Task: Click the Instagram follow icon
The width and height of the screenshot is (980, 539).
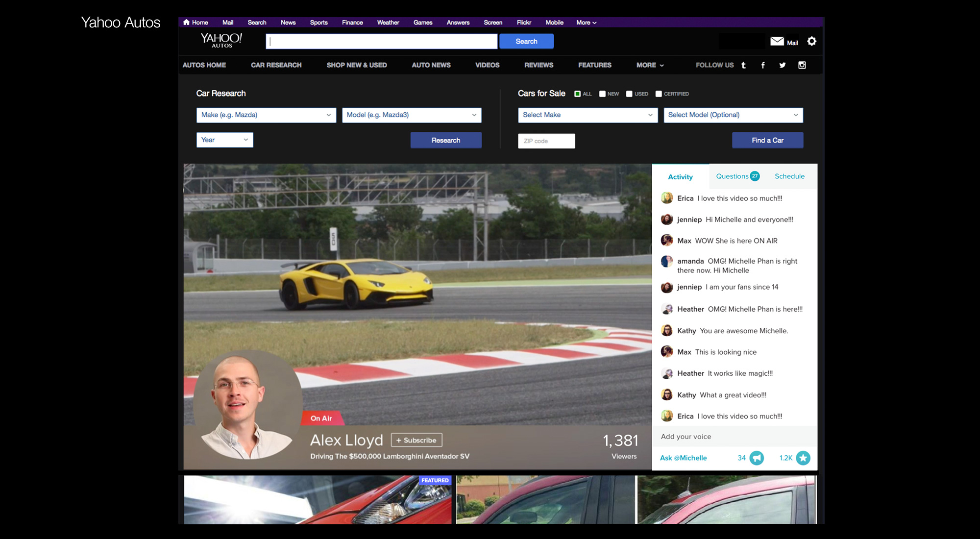Action: pyautogui.click(x=802, y=65)
